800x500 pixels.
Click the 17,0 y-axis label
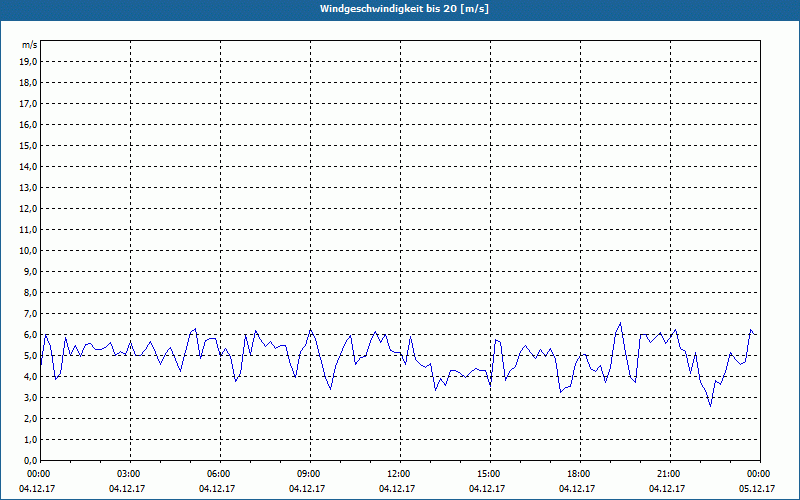coord(28,104)
